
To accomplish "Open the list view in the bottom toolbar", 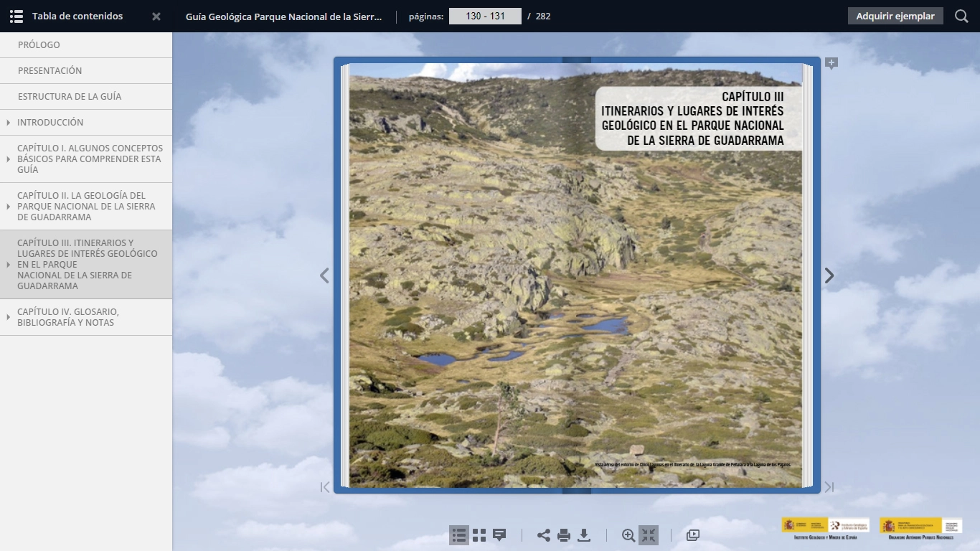I will (458, 534).
